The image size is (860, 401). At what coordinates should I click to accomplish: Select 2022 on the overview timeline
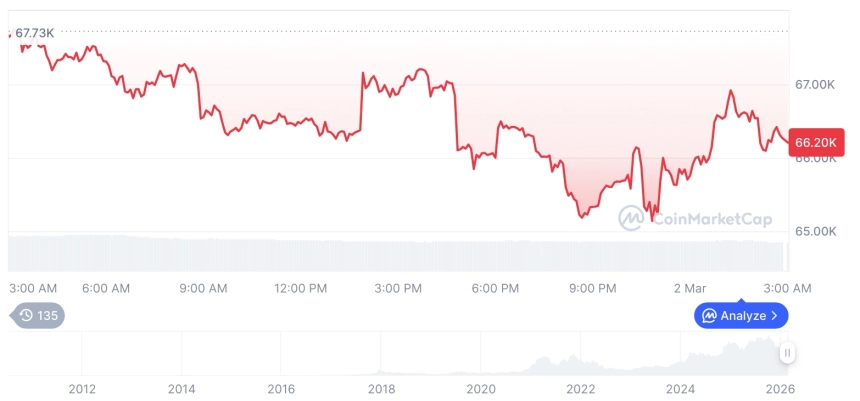pos(581,389)
